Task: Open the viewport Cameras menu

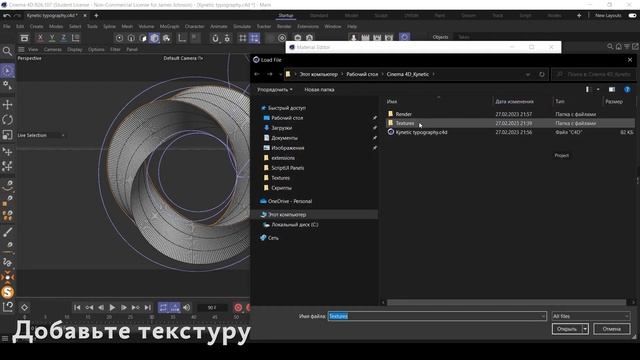Action: [53, 49]
